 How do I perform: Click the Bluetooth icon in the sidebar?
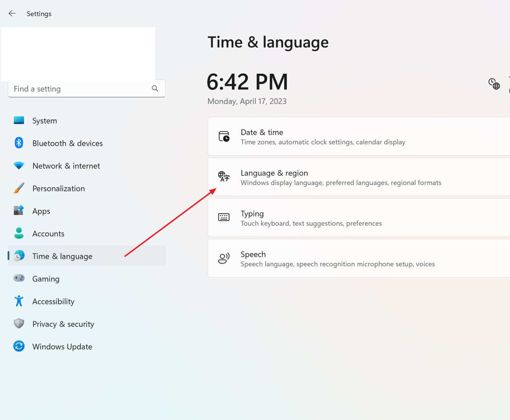coord(19,143)
